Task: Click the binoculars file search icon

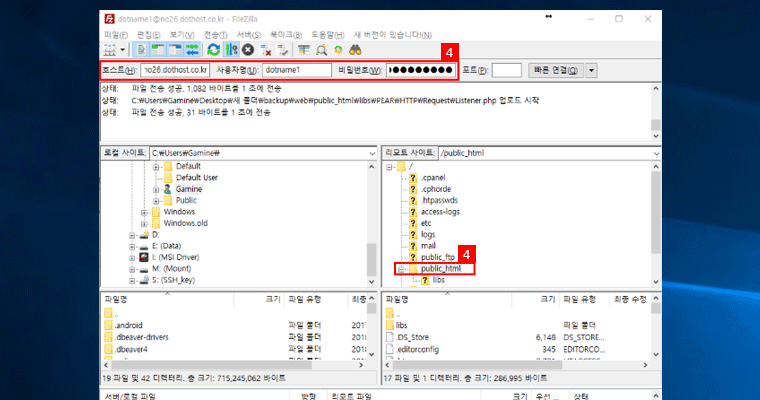Action: pyautogui.click(x=355, y=49)
